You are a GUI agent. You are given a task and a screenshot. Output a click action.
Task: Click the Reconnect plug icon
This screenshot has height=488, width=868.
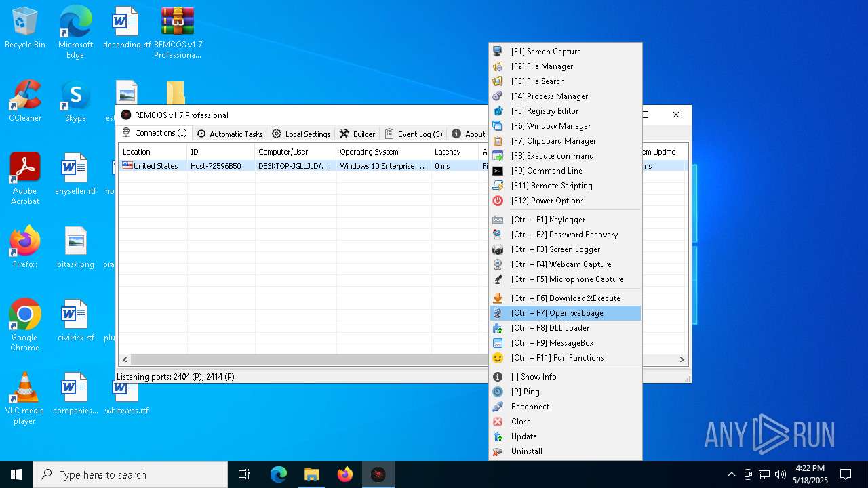click(498, 407)
